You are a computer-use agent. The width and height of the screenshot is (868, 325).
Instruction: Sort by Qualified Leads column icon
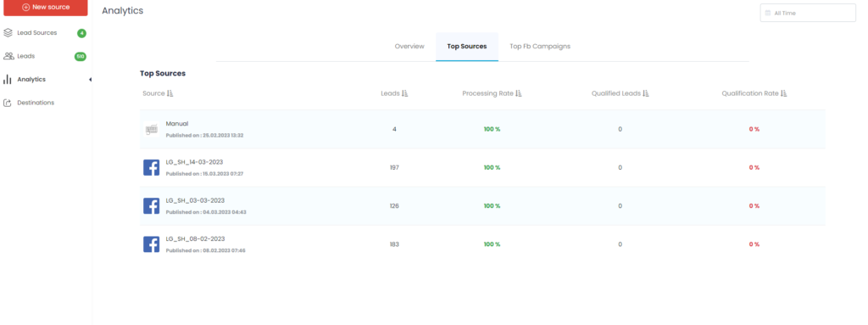[645, 93]
